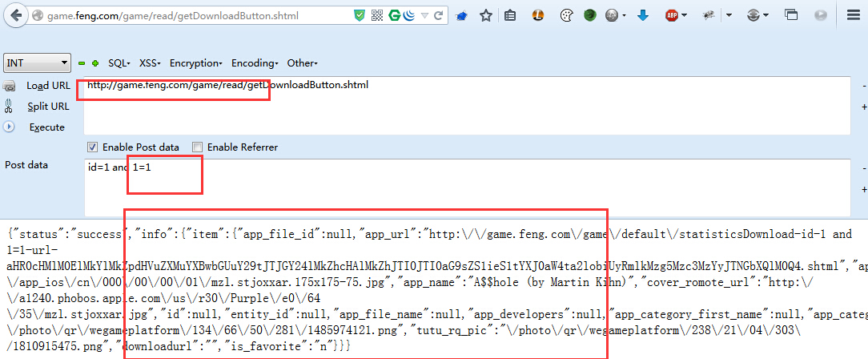The image size is (868, 359).
Task: Enlarge URL field with its plus button
Action: click(863, 107)
